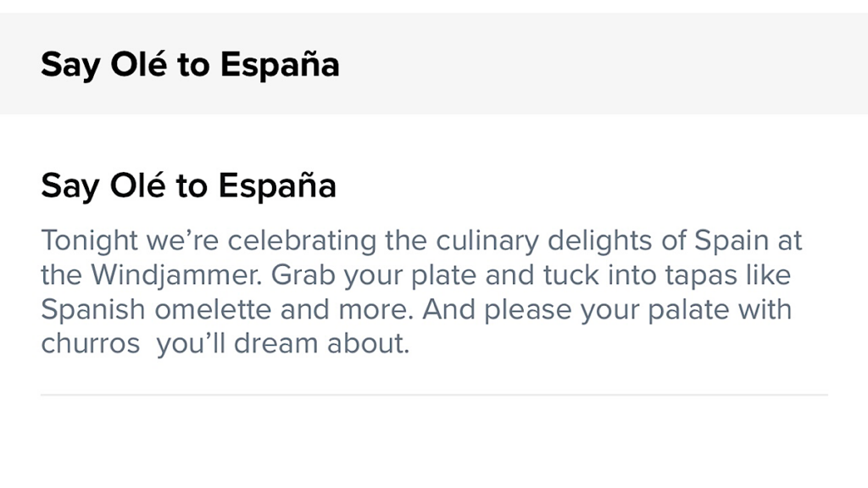Click the word Tonight starting the paragraph
868x488 pixels.
(89, 241)
